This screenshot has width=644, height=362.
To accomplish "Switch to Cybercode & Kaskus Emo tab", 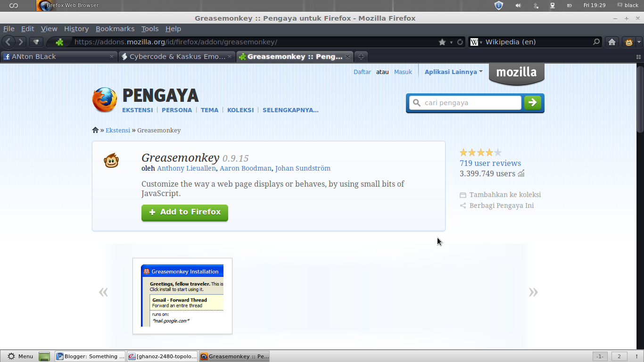I will 177,57.
